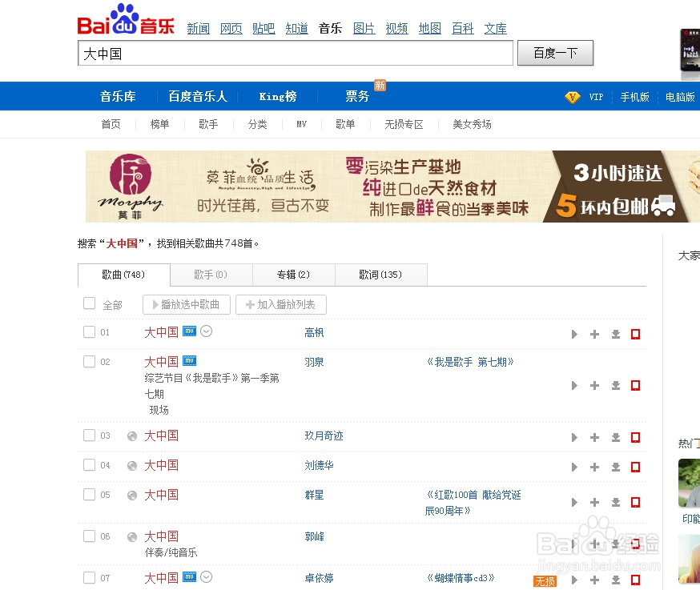Expand more options for song 01
The width and height of the screenshot is (700, 590).
point(207,331)
